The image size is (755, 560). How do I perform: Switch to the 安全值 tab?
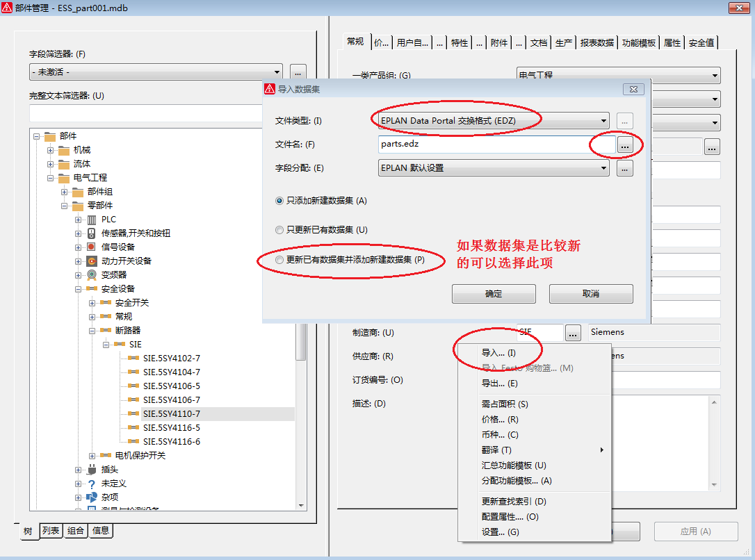pos(701,43)
